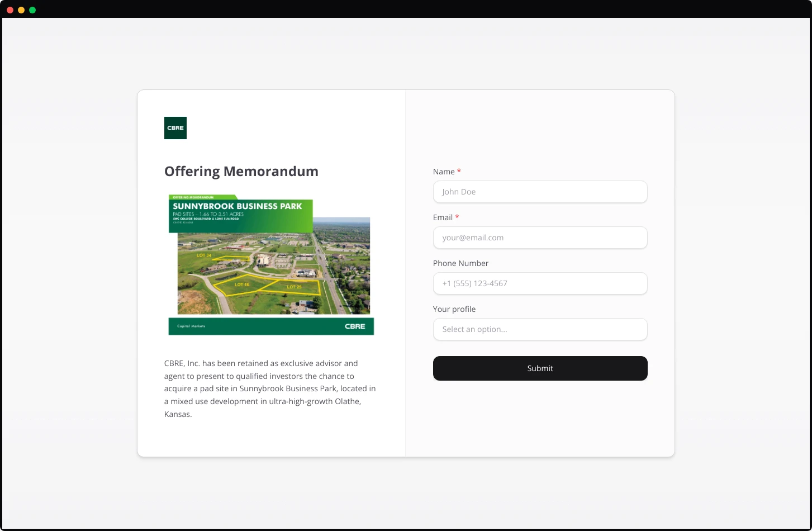The image size is (812, 531).
Task: Click the 'Your profile' label
Action: coord(454,309)
